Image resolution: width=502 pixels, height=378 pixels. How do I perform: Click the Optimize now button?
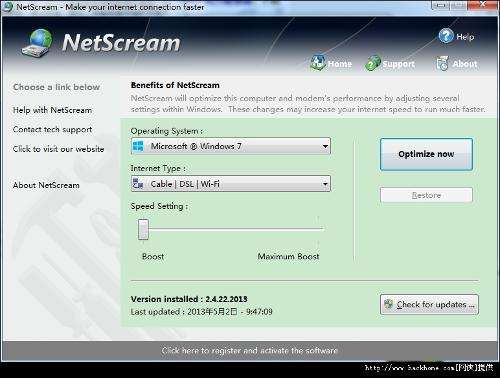click(x=426, y=154)
